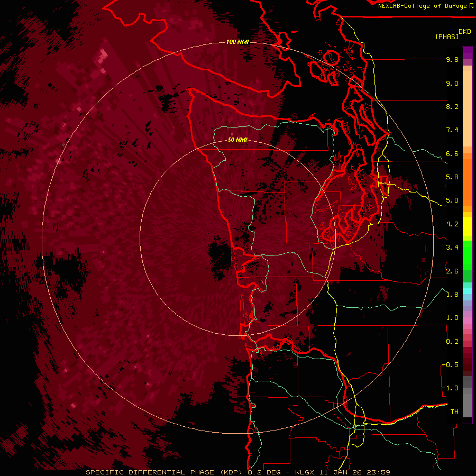Click the TH threshold label

point(454,412)
